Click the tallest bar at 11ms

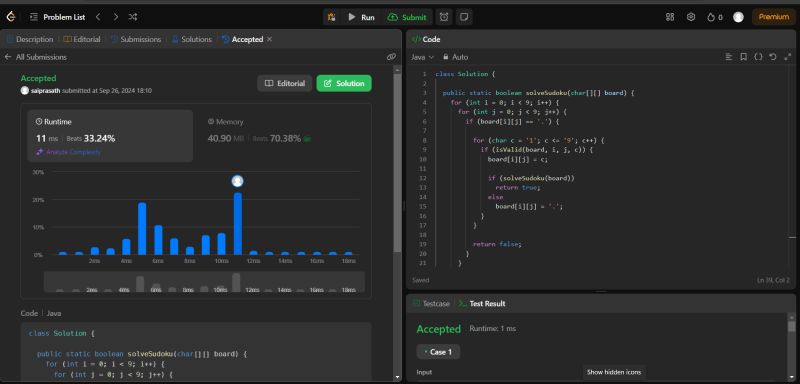(x=237, y=223)
